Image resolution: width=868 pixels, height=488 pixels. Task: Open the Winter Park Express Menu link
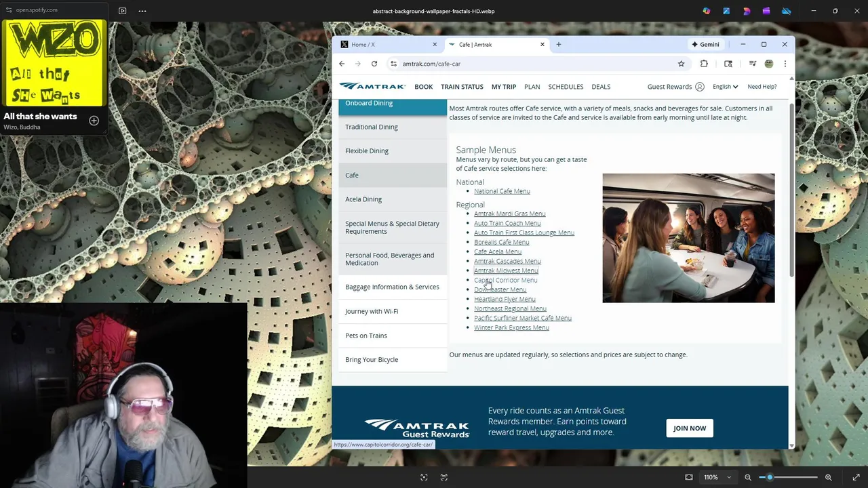(x=511, y=328)
